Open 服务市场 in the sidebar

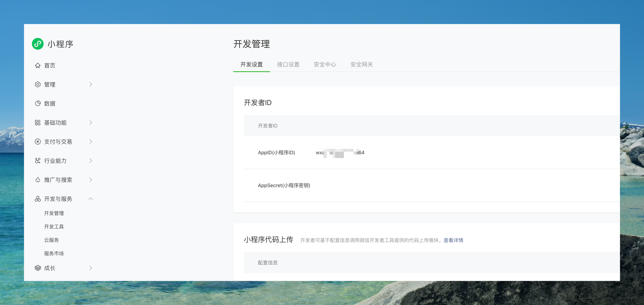(x=54, y=253)
